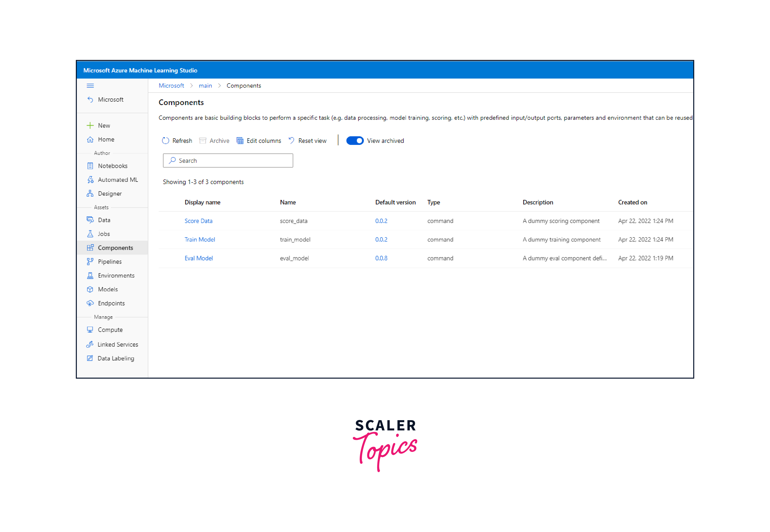Select Compute under Manage
Viewport: 770px width, 532px height.
110,330
